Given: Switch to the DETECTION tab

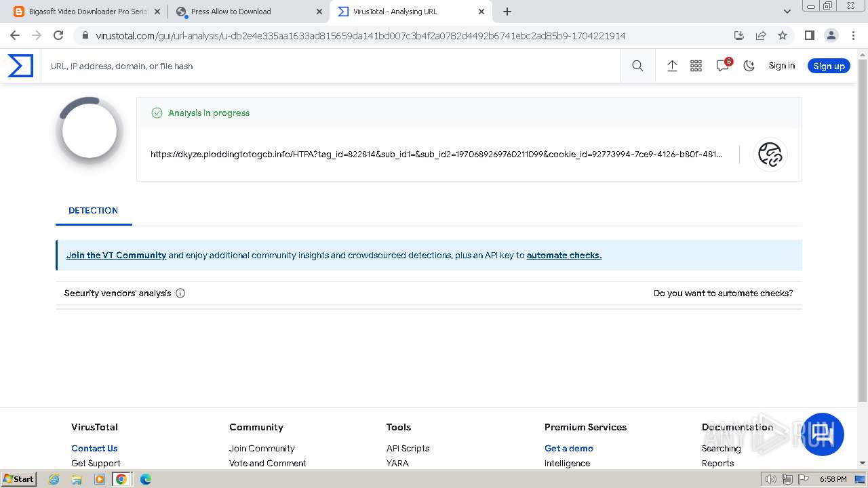Looking at the screenshot, I should [x=94, y=211].
